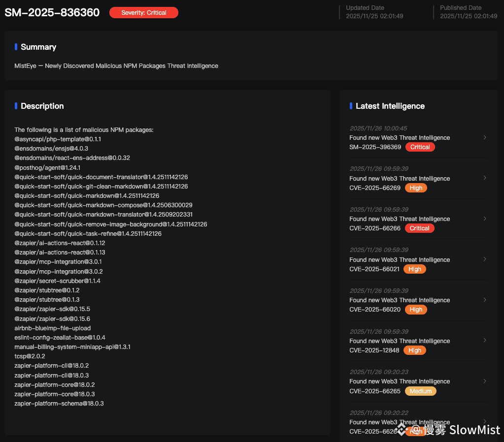Select zapier-platform-core@18.0.3 line
504x442 pixels.
click(x=55, y=394)
